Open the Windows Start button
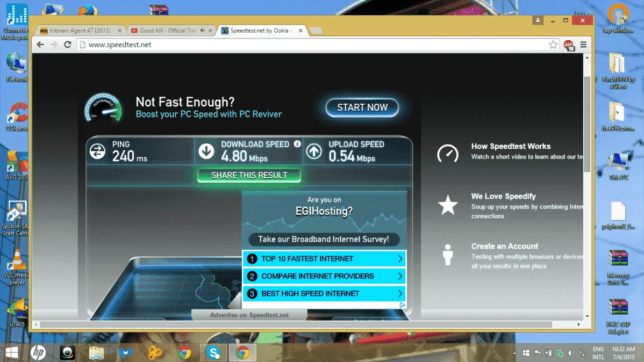 point(11,352)
